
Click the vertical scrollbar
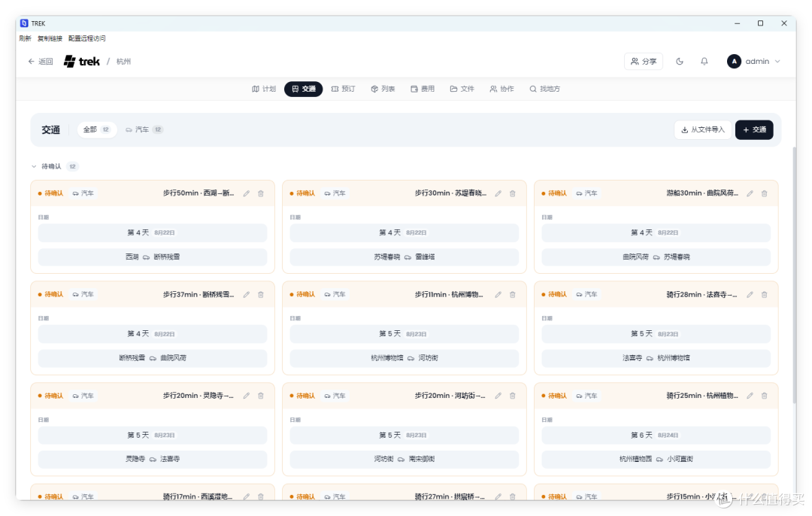[795, 275]
